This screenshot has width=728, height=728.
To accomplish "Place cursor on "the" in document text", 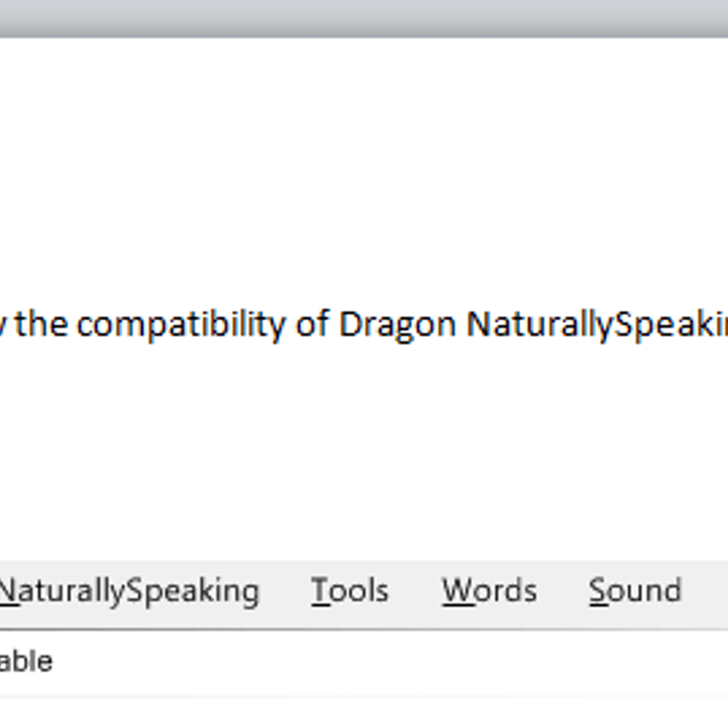I will [42, 324].
